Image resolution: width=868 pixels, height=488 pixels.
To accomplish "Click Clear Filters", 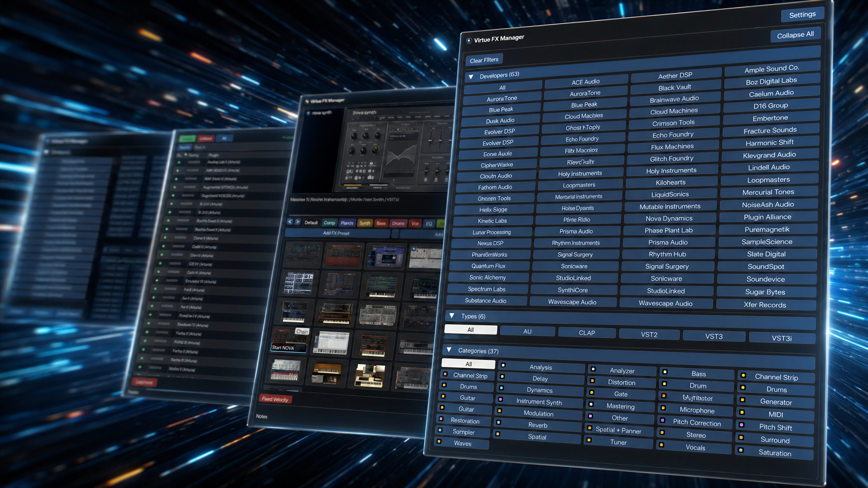I will click(484, 60).
